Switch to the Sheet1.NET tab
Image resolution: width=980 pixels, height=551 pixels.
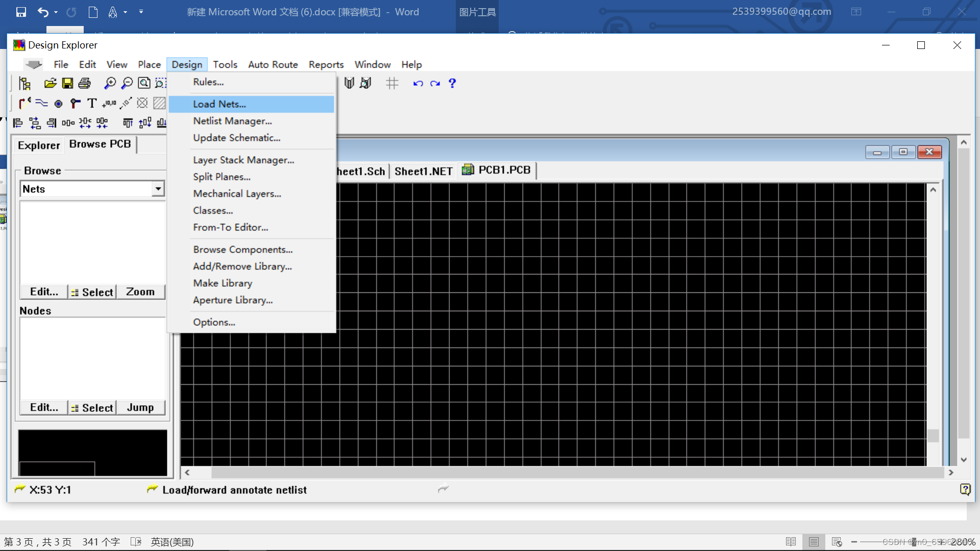pyautogui.click(x=423, y=171)
